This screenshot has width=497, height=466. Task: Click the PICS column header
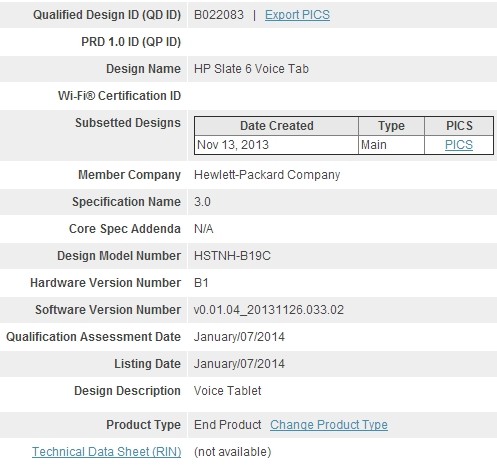459,126
